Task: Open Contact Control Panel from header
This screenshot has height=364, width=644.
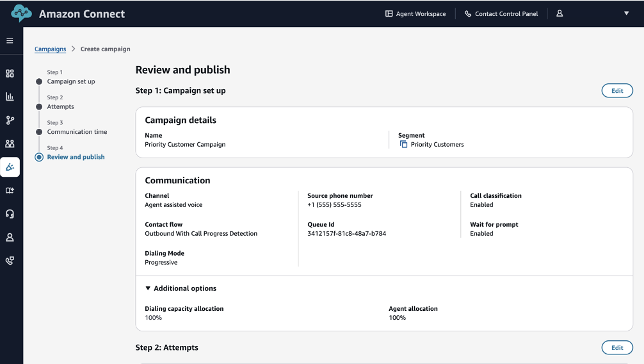Action: [501, 13]
